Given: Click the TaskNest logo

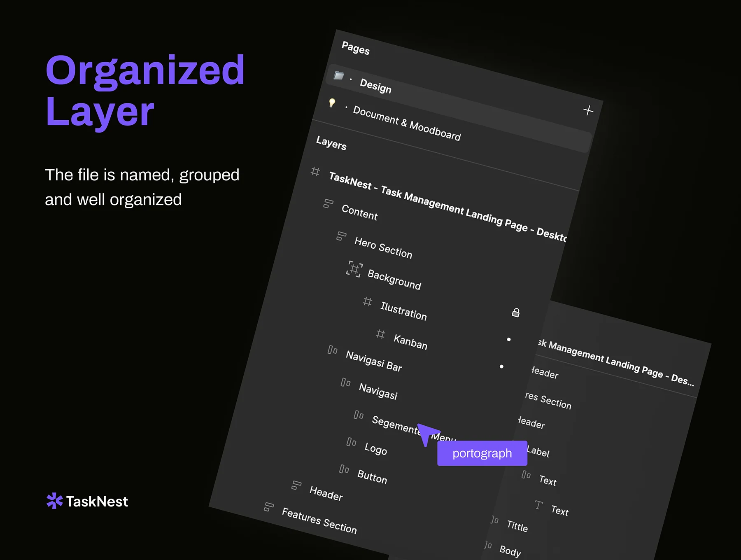Looking at the screenshot, I should tap(87, 501).
